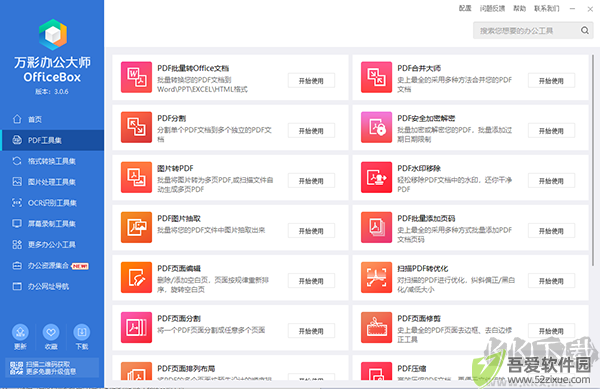Open 办公网址导航 in the sidebar
The height and width of the screenshot is (389, 600).
click(x=52, y=286)
